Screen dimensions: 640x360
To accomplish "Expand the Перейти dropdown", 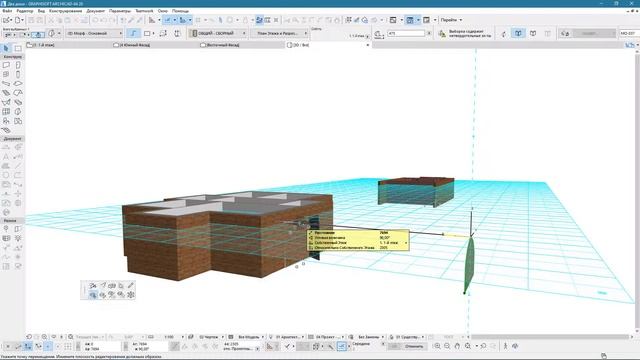I will point(451,20).
